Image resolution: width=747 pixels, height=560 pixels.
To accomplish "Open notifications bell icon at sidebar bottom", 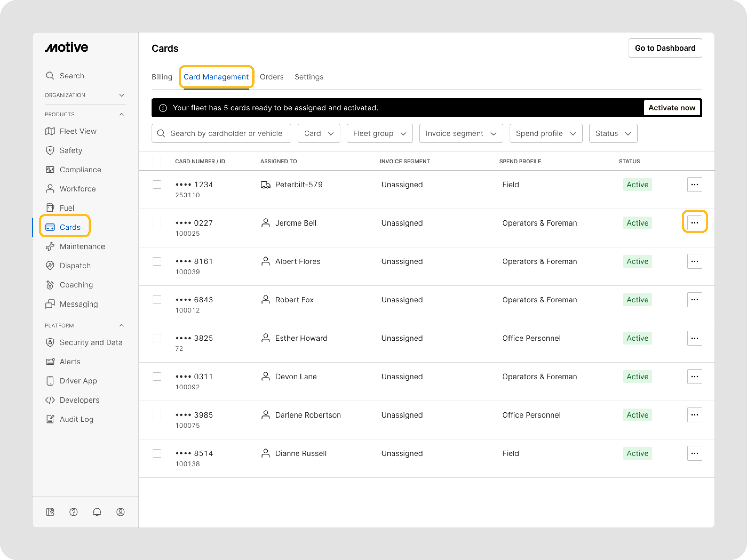I will pos(97,512).
